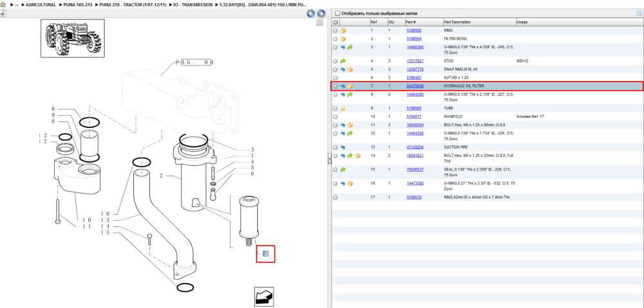Open the 1.32.8/01[05] breadcrumb item
Viewport: 644px width, 308px height.
coord(263,5)
